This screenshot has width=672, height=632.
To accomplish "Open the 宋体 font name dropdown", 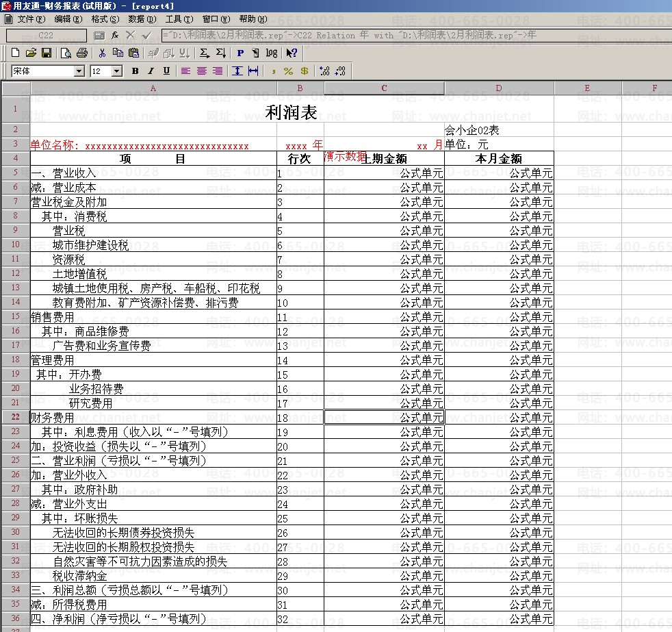I will pyautogui.click(x=79, y=71).
